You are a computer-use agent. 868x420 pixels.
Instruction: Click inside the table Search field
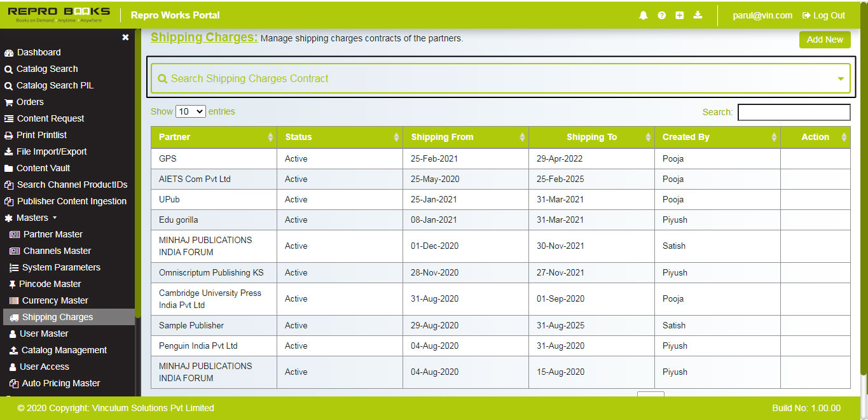point(794,112)
